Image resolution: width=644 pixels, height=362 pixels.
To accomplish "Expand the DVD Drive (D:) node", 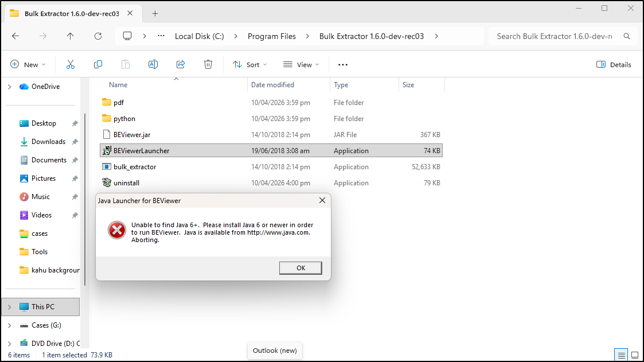I will click(9, 344).
